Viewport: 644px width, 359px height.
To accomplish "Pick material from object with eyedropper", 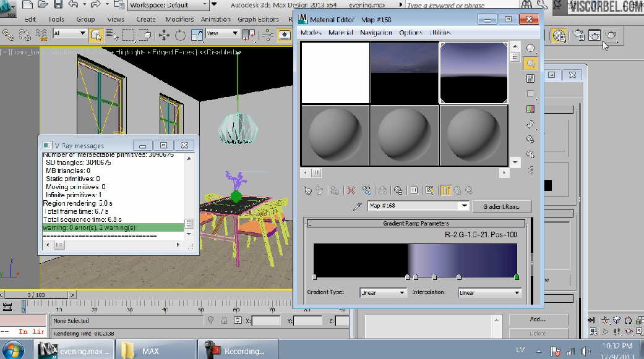I will coord(358,206).
